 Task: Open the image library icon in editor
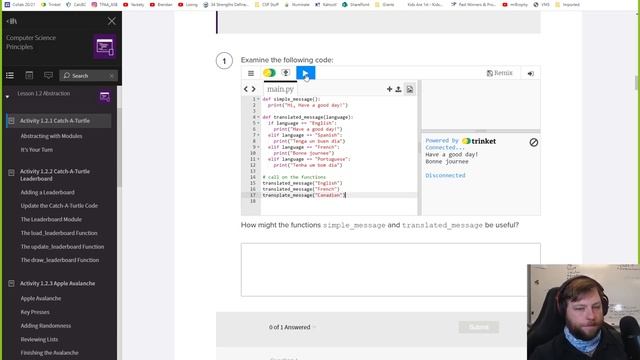[x=409, y=89]
